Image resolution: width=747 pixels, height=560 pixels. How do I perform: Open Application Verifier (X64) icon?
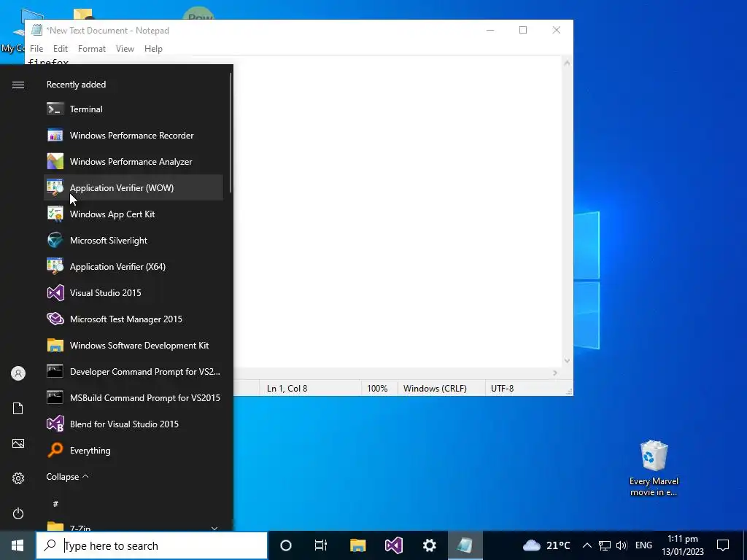(x=55, y=266)
